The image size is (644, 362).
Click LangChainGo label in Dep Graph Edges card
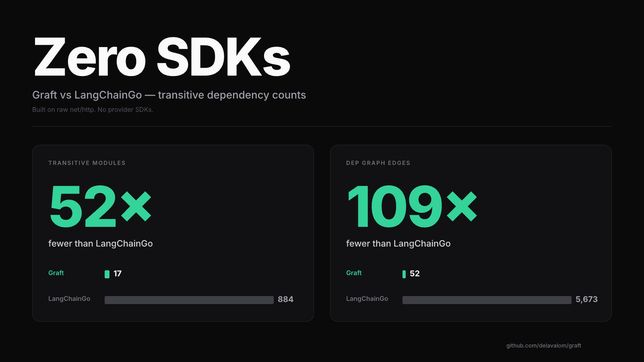[x=367, y=298]
